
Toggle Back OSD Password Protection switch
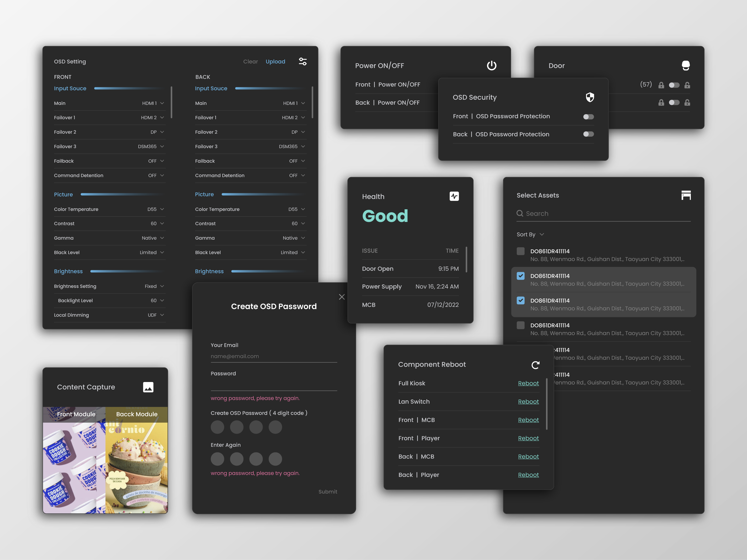[x=588, y=134]
